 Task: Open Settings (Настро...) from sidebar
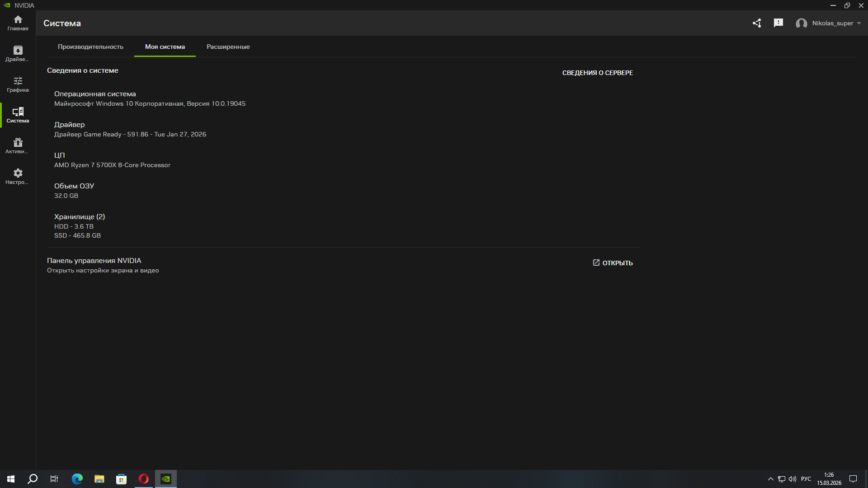(18, 176)
